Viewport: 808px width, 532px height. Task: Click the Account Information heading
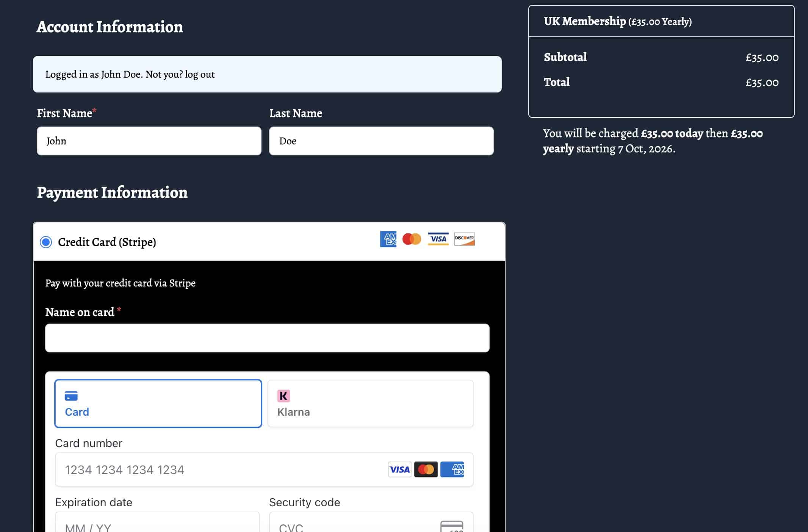110,27
